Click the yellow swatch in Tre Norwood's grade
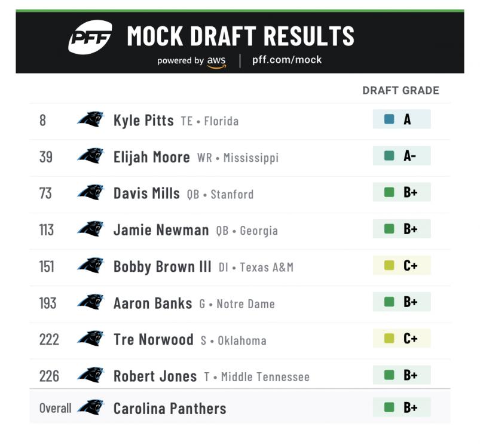 [389, 339]
